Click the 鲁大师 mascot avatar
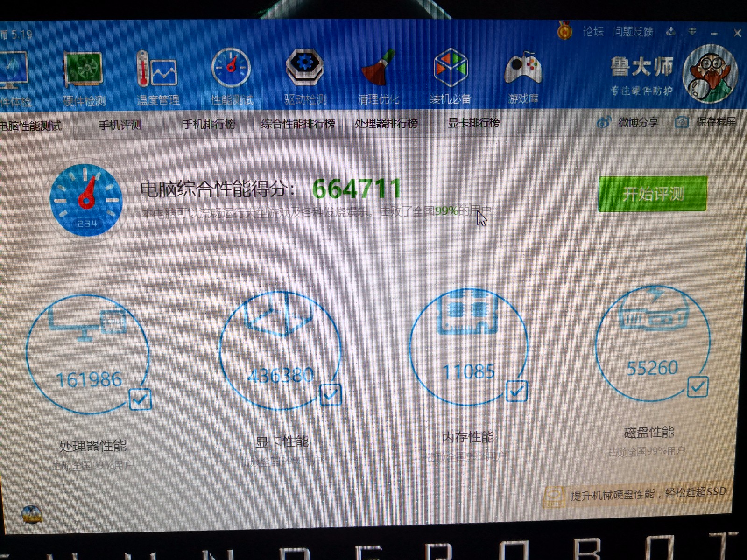 point(709,75)
